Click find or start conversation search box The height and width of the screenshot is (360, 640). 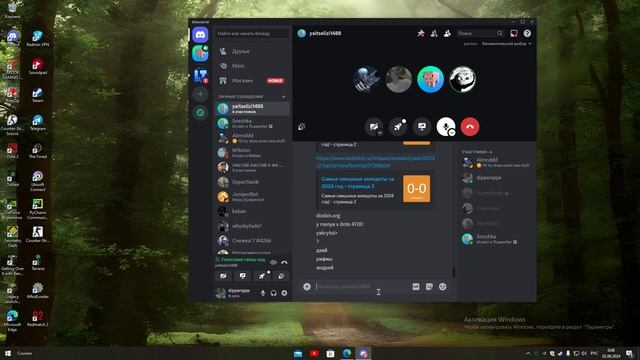[x=252, y=33]
